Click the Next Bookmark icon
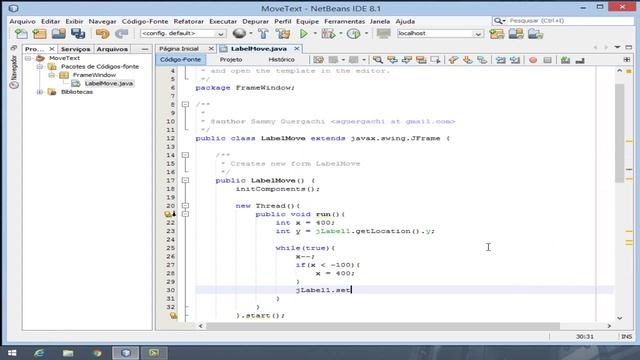640x360 pixels. click(x=467, y=60)
